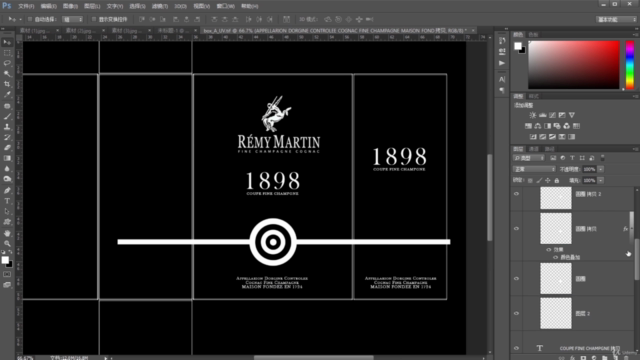Select the Quick Selection tool
The image size is (640, 360).
(7, 74)
